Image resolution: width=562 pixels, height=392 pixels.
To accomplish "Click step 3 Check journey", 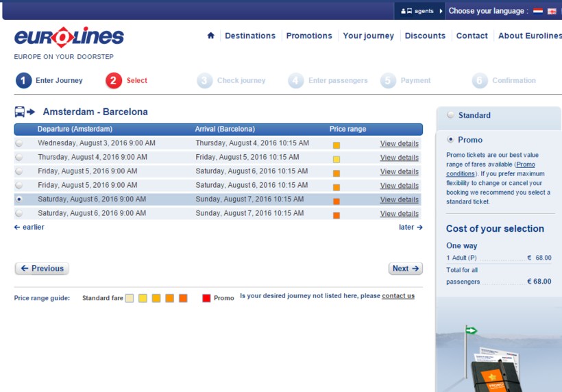I will point(231,81).
